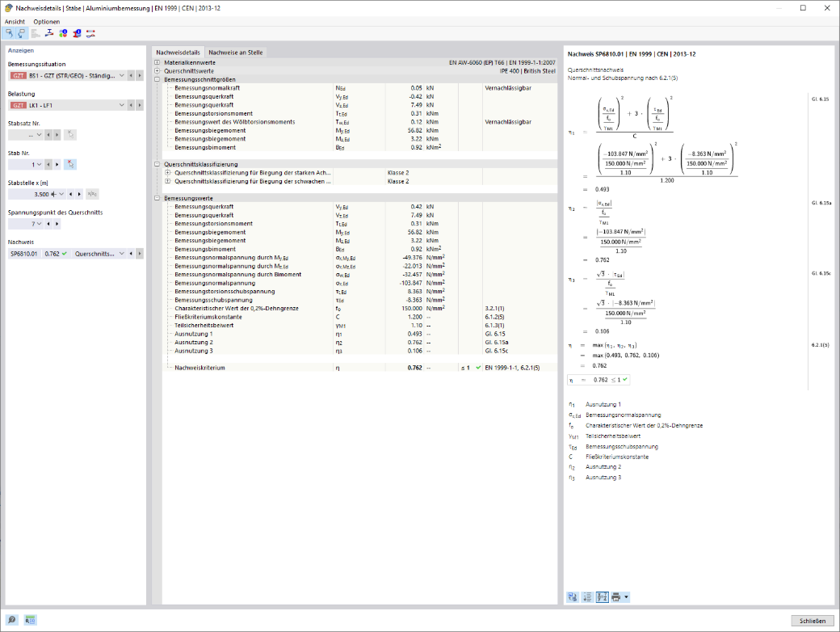Open the Optionen menu
The height and width of the screenshot is (632, 840).
(x=47, y=22)
